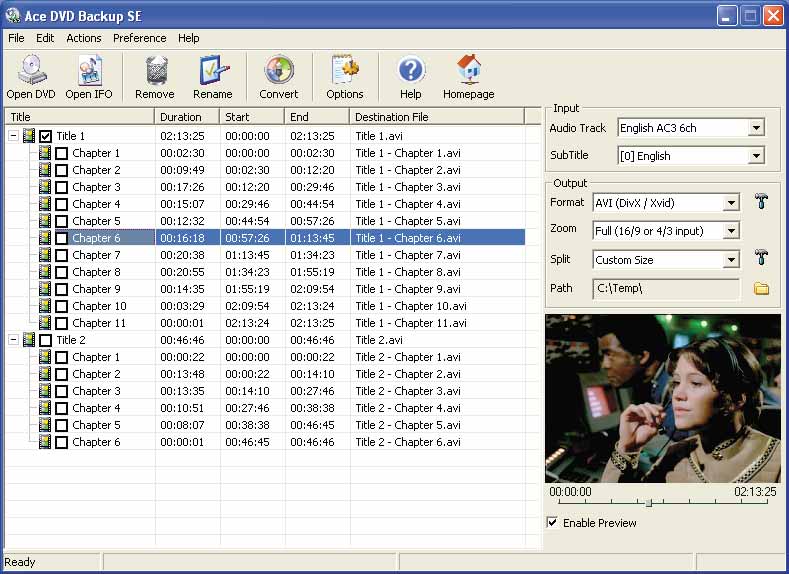Image resolution: width=789 pixels, height=574 pixels.
Task: Click the Open DVD disc icon
Action: click(x=32, y=70)
